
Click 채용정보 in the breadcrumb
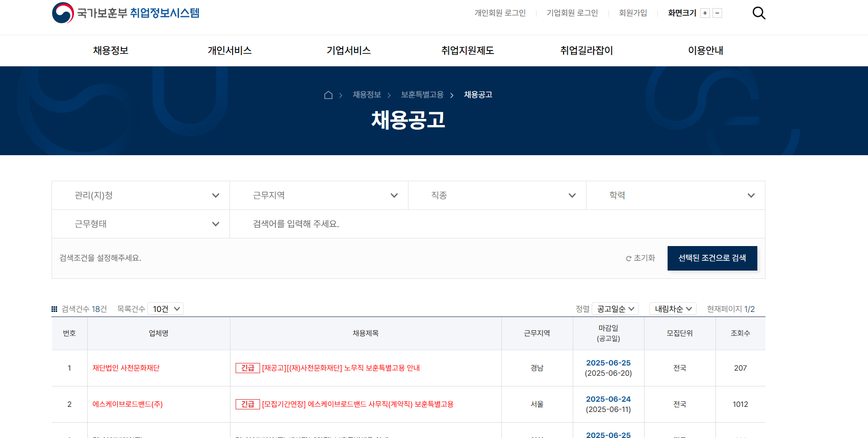pos(367,95)
